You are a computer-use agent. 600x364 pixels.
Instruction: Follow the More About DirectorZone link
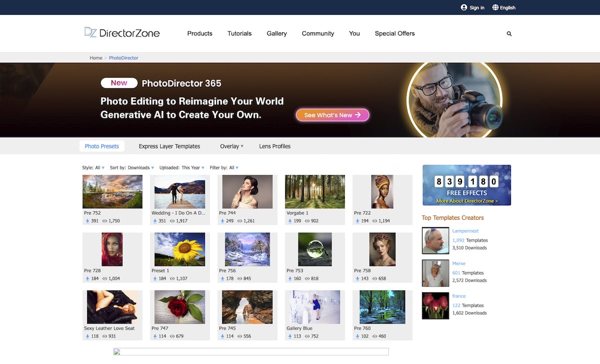click(467, 201)
